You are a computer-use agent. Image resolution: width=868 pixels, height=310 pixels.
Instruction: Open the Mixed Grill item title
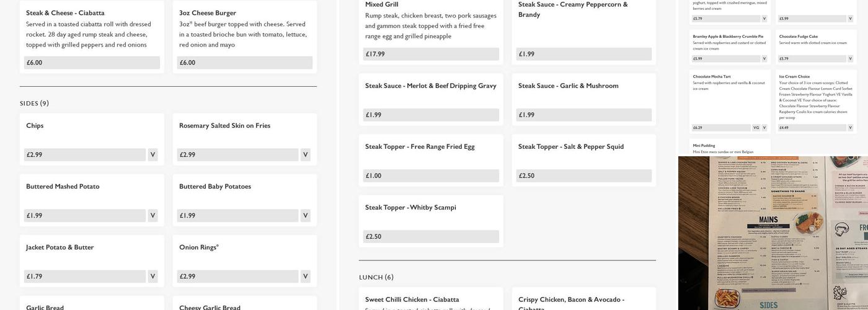(381, 5)
